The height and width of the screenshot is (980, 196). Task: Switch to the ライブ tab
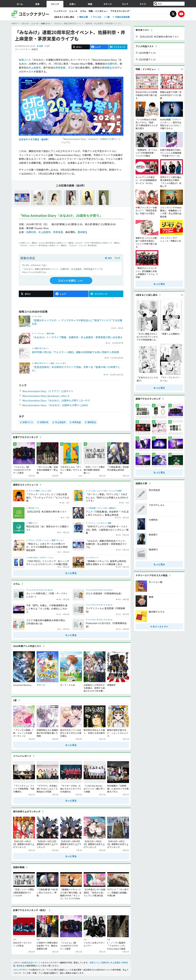143,4
